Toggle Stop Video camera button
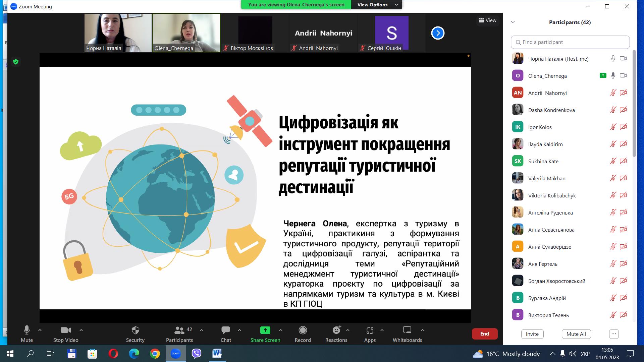 coord(66,334)
